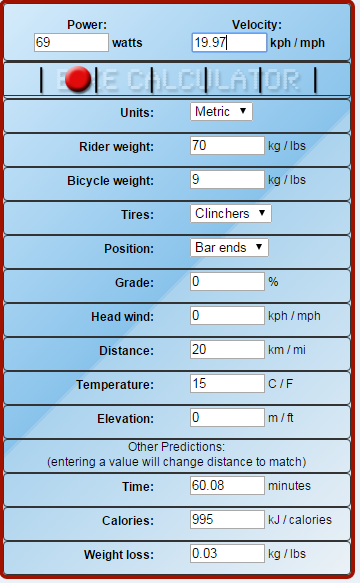
Task: Click the Velocity field showing 19.97
Action: click(229, 42)
